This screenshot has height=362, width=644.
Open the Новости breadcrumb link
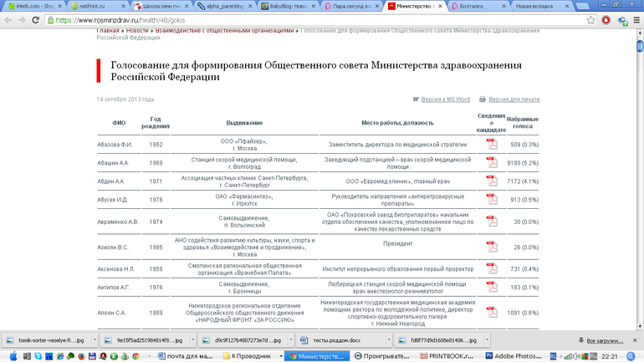click(137, 31)
